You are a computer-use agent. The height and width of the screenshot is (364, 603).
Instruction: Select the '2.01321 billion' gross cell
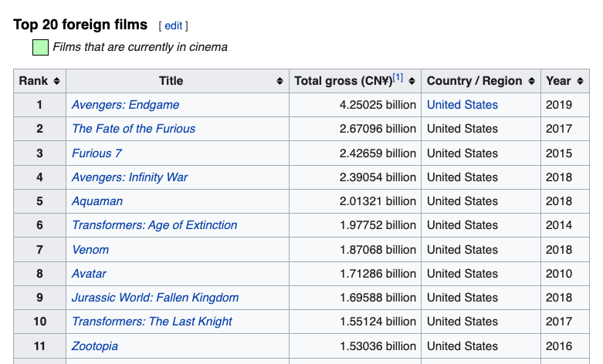pos(355,201)
